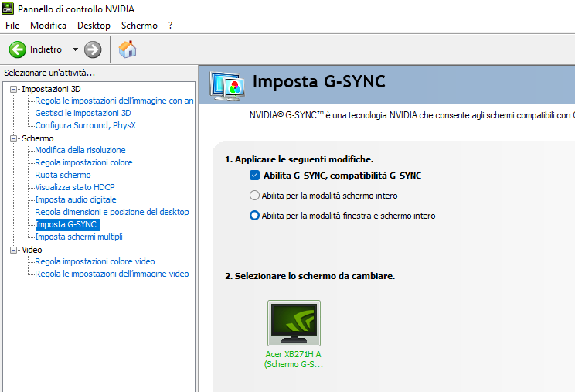Viewport: 575px width, 392px height.
Task: Select the Acer XB271H A monitor thumbnail
Action: pos(294,323)
